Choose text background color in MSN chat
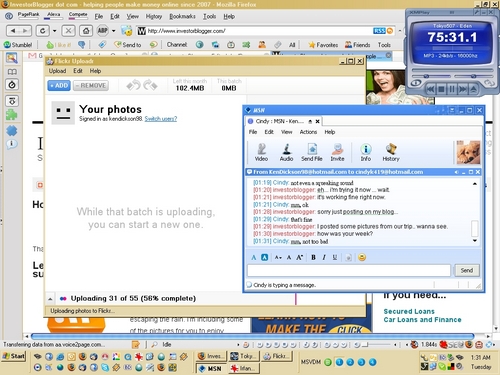The width and height of the screenshot is (500, 375). (x=264, y=257)
